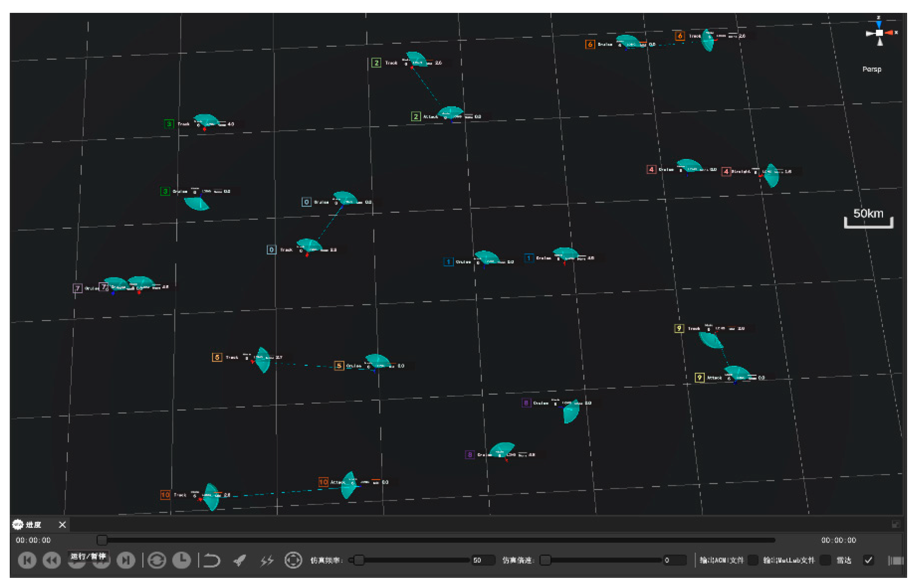Enable the 输出ACMI文件 checkbox
Image resolution: width=918 pixels, height=588 pixels.
753,560
